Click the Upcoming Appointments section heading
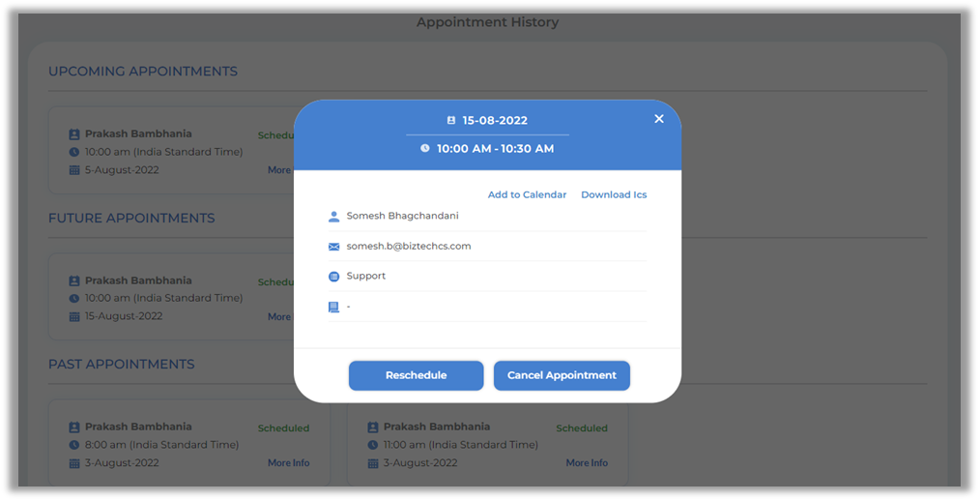Viewport: 980px width, 501px height. tap(143, 72)
